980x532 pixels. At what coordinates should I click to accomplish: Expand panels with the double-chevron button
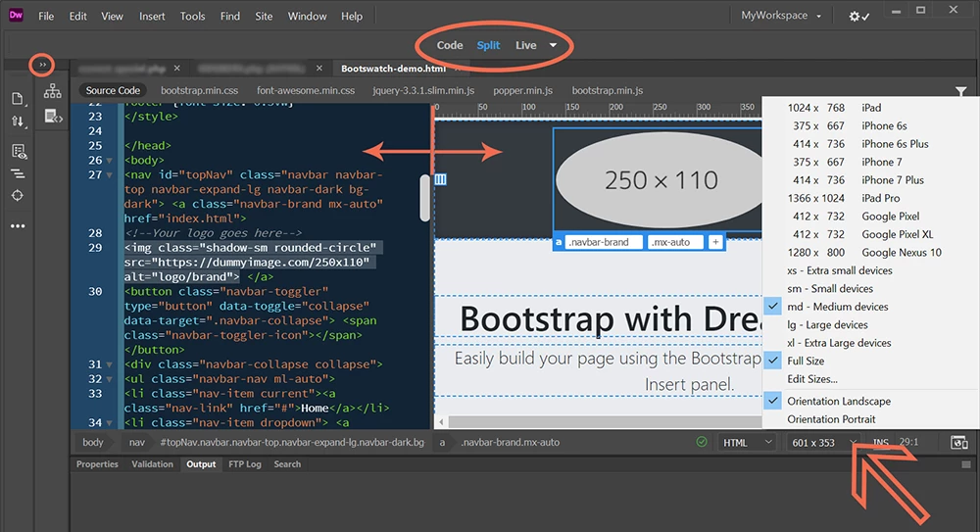coord(42,65)
